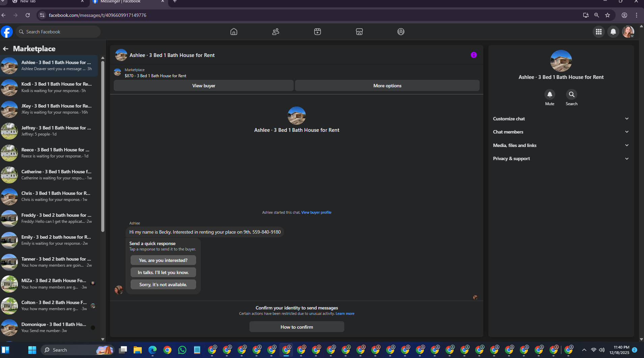Image resolution: width=644 pixels, height=358 pixels.
Task: Click the chat list vertical scrollbar
Action: (x=103, y=147)
